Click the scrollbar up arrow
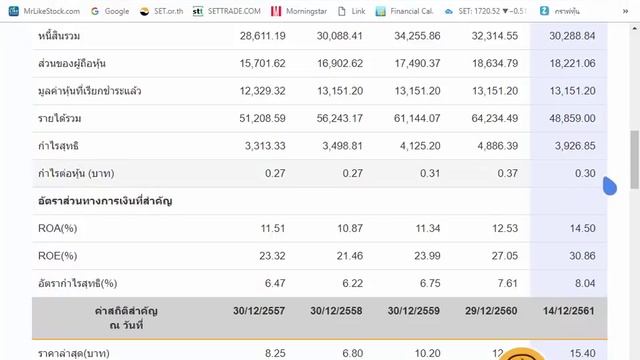Screen dimensions: 640x360 click(x=634, y=29)
